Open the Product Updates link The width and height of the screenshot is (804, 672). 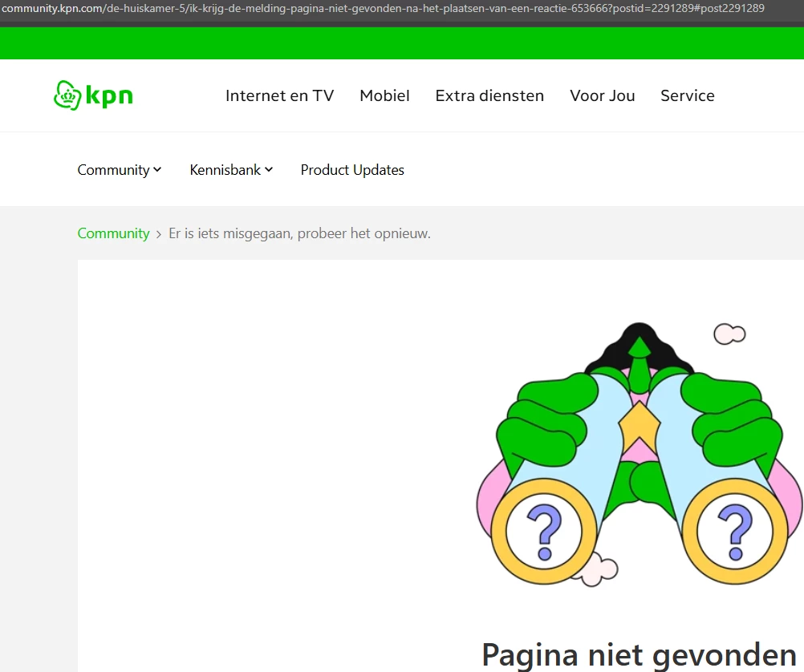352,170
